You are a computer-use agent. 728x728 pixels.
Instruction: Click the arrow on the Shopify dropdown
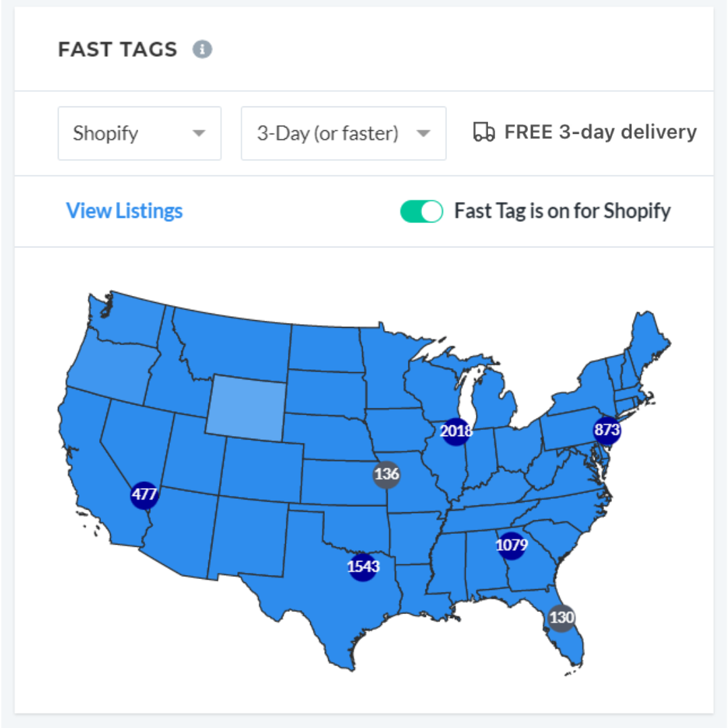(199, 133)
